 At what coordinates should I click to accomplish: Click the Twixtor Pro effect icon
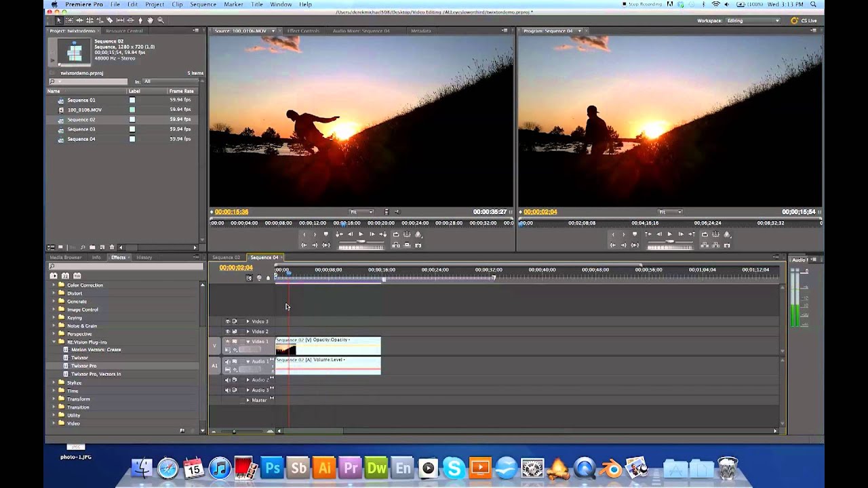(66, 366)
